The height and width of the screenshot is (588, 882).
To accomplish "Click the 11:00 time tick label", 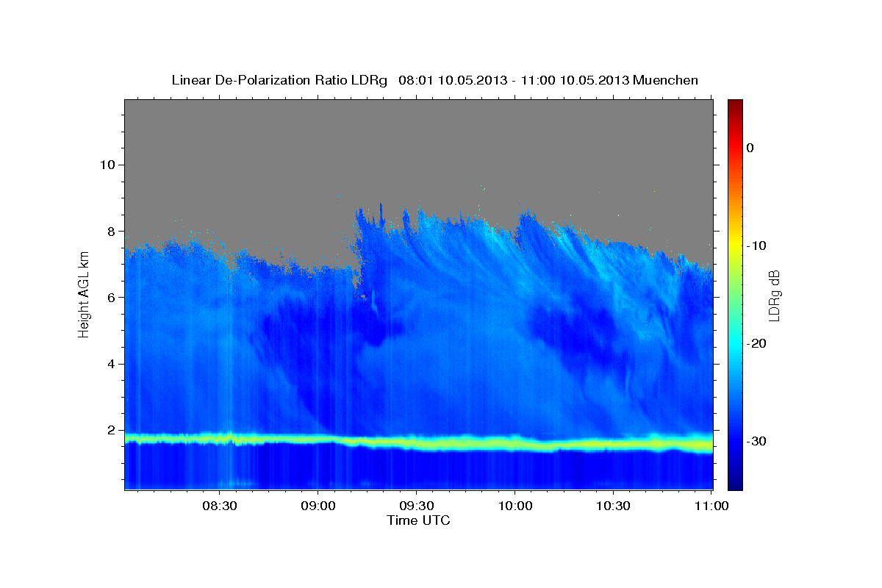I will [711, 506].
